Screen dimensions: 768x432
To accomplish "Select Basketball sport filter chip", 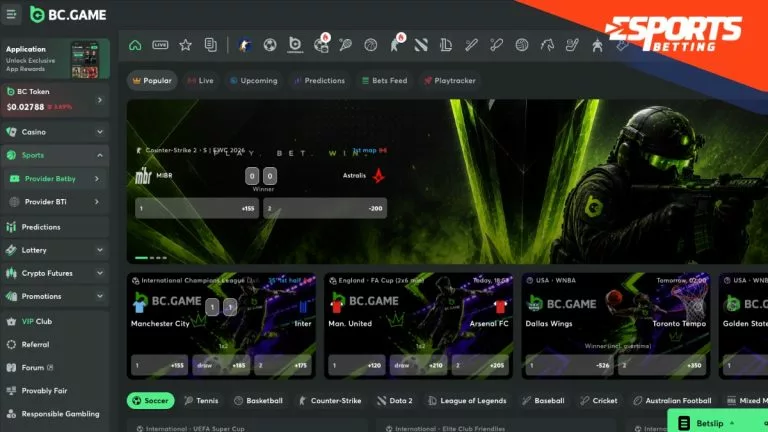I will point(259,401).
